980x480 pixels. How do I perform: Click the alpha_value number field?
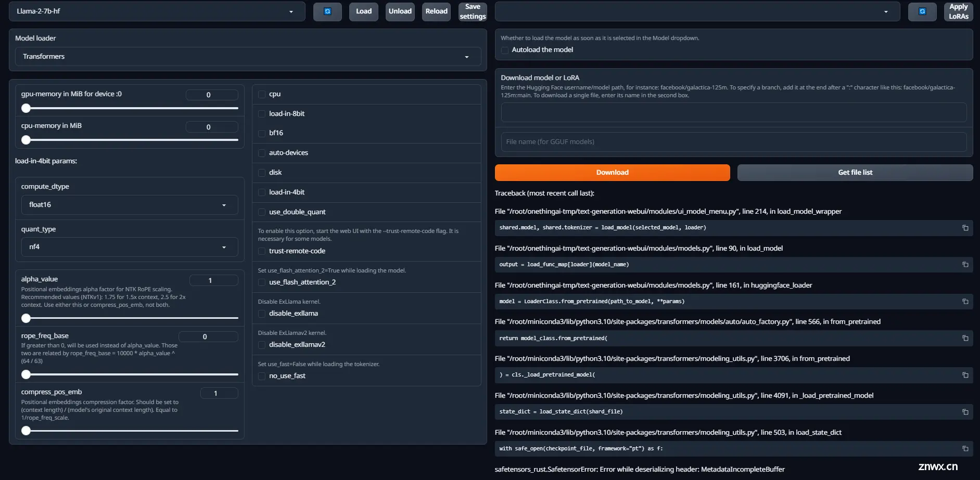click(213, 280)
